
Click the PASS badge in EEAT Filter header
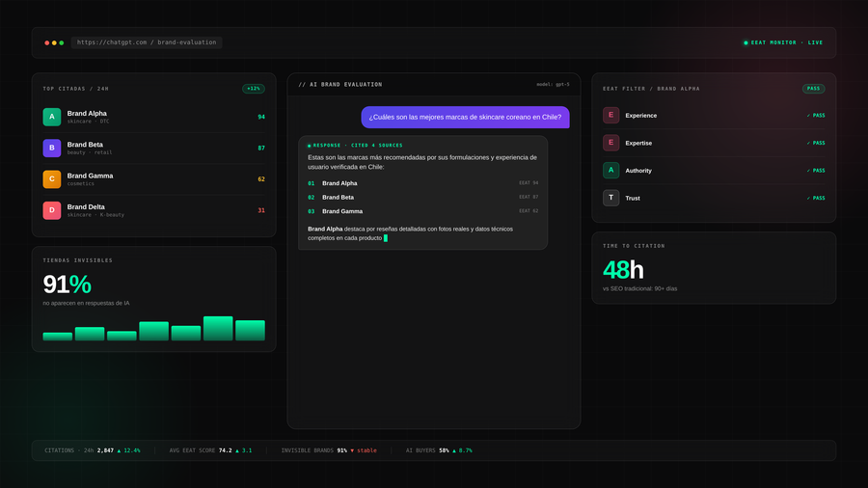pos(814,89)
